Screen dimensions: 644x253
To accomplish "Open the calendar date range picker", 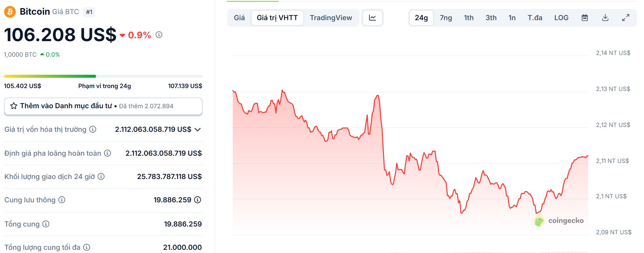I will (585, 18).
